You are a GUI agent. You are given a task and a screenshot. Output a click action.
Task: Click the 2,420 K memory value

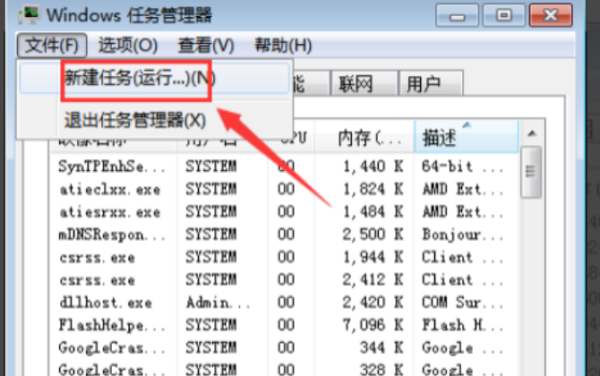click(x=373, y=302)
